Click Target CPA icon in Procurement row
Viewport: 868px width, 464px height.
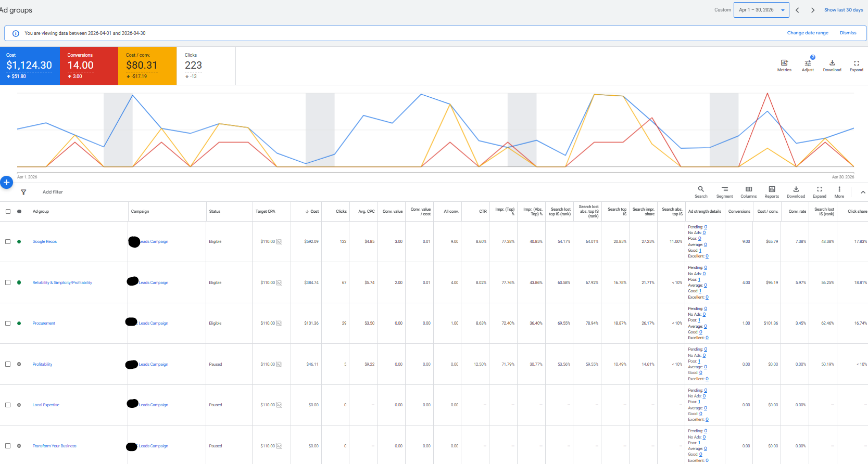pyautogui.click(x=279, y=323)
